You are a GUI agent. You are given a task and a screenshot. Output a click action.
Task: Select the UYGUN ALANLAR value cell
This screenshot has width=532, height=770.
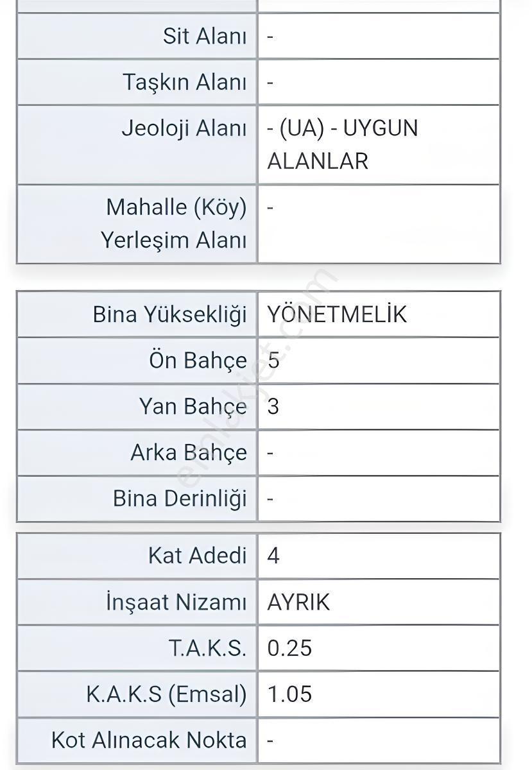[379, 144]
